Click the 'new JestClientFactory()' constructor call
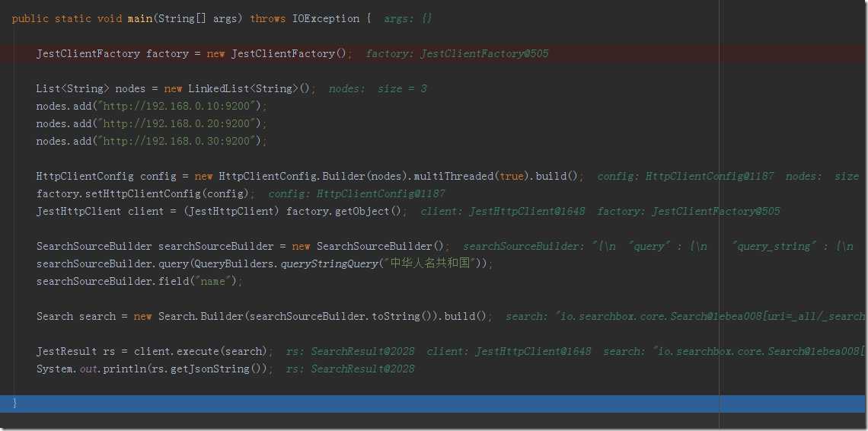868x431 pixels. coord(276,54)
